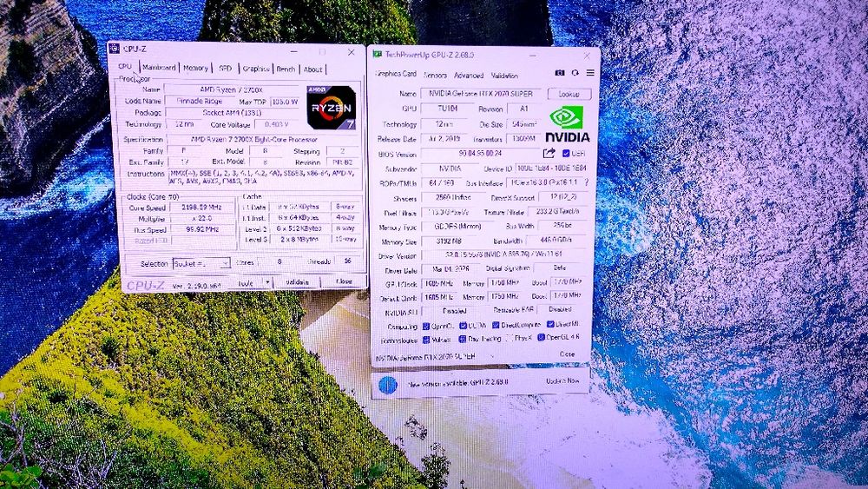The width and height of the screenshot is (868, 489).
Task: Click the Specification field in CPU-Z
Action: (264, 140)
